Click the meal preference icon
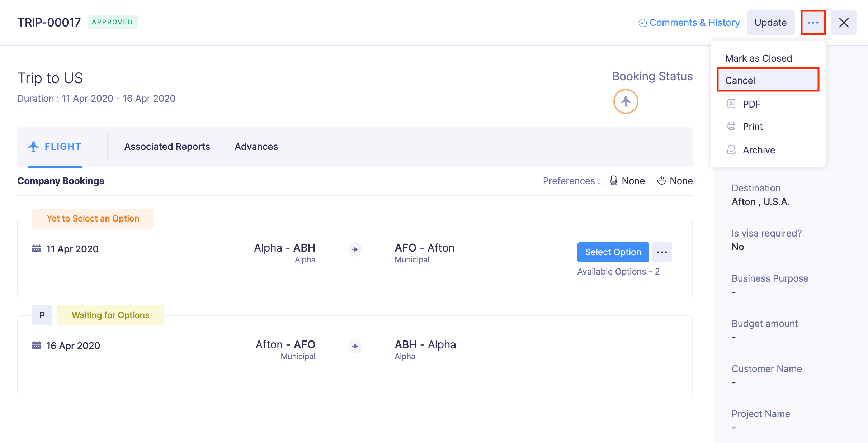 click(x=661, y=181)
